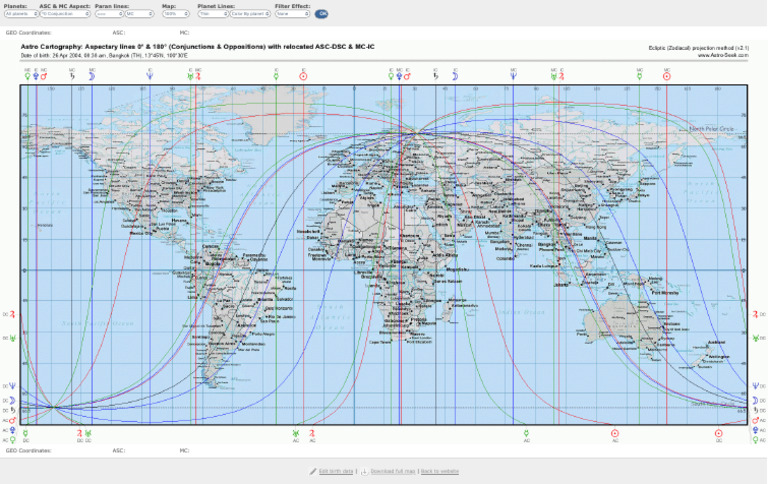Click the Jupiter AC marker below the map
The image size is (768, 484).
click(x=312, y=432)
